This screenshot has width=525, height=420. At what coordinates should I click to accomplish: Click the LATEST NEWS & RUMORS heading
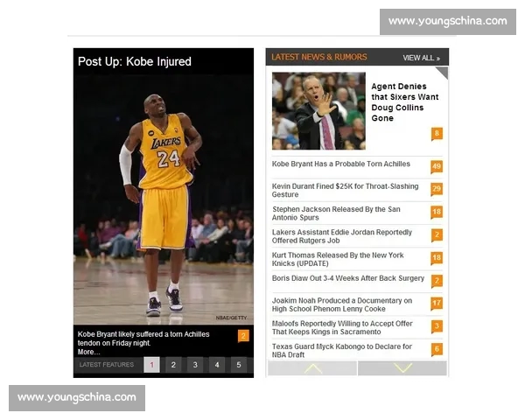tap(319, 57)
